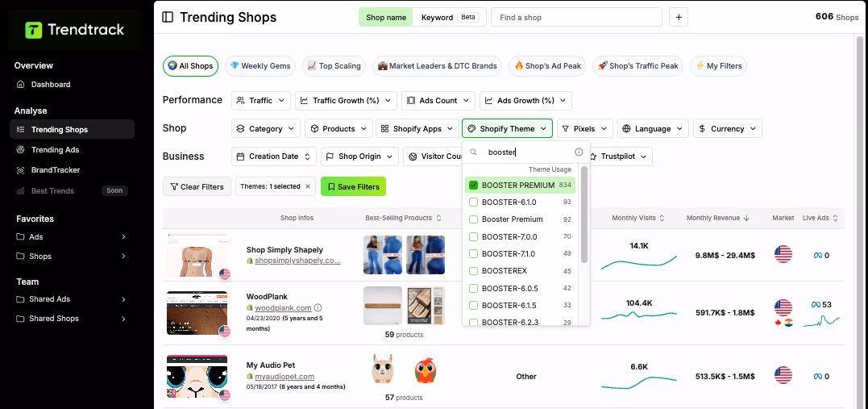Sort by Best-Selling Products arrows
Viewport: 868px width, 409px height.
tap(439, 219)
